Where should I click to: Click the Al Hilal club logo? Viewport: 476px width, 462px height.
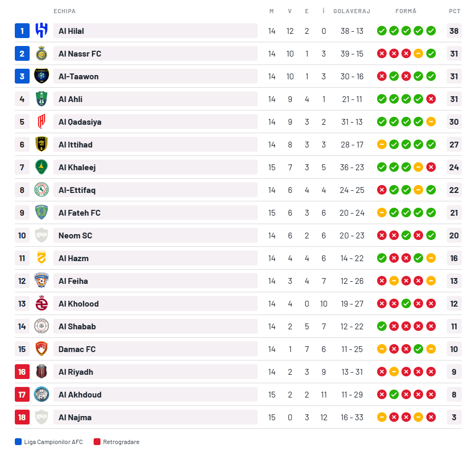(x=41, y=31)
